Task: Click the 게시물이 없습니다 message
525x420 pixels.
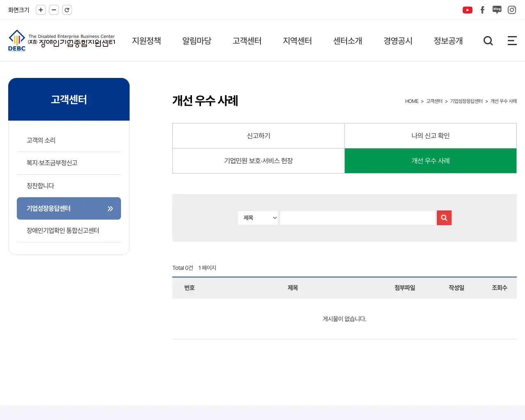Action: 345,319
